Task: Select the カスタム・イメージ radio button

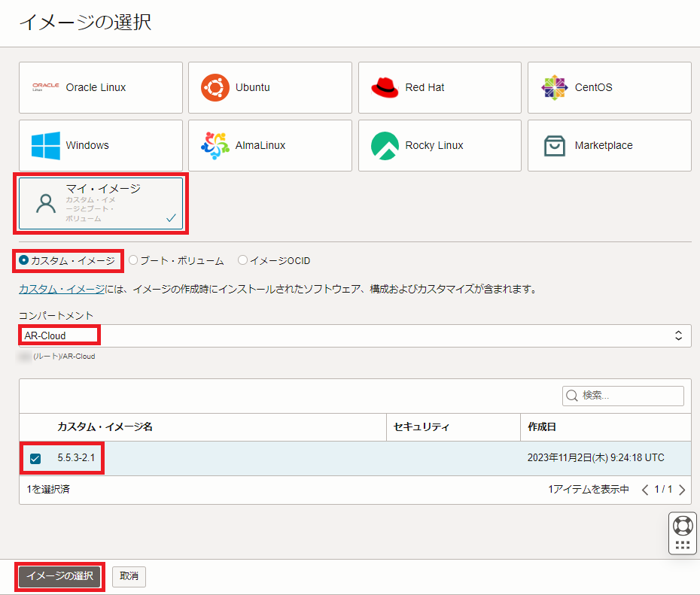Action: (x=24, y=260)
